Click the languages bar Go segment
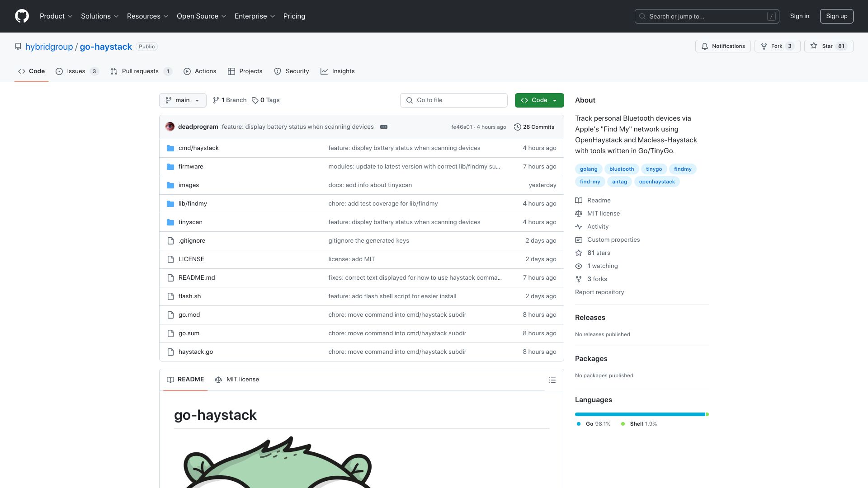This screenshot has height=488, width=868. (640, 414)
